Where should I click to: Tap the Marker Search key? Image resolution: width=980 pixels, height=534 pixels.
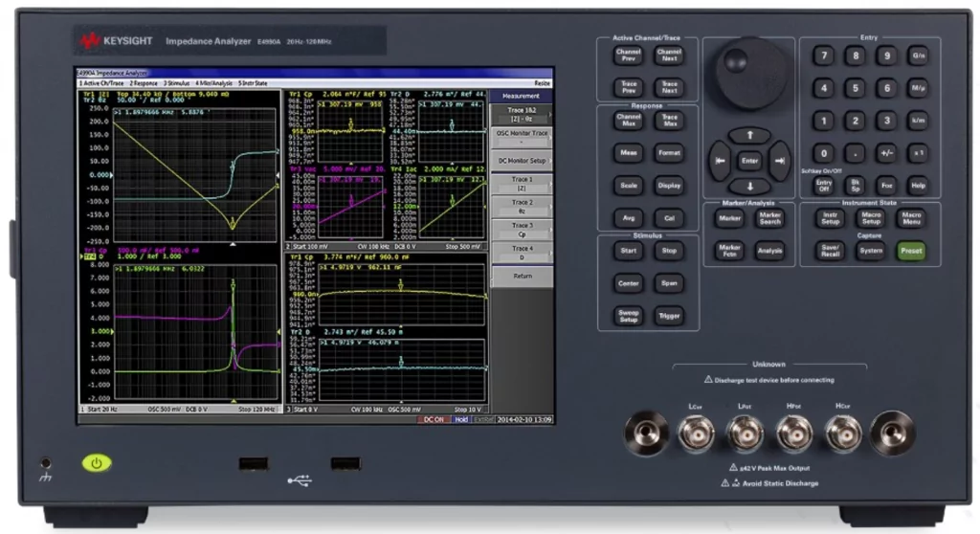770,218
